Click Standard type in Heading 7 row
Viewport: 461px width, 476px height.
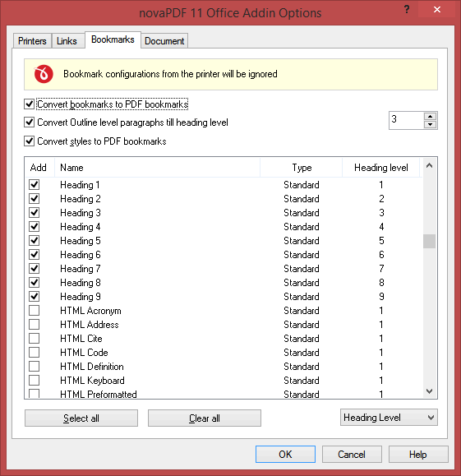point(302,268)
